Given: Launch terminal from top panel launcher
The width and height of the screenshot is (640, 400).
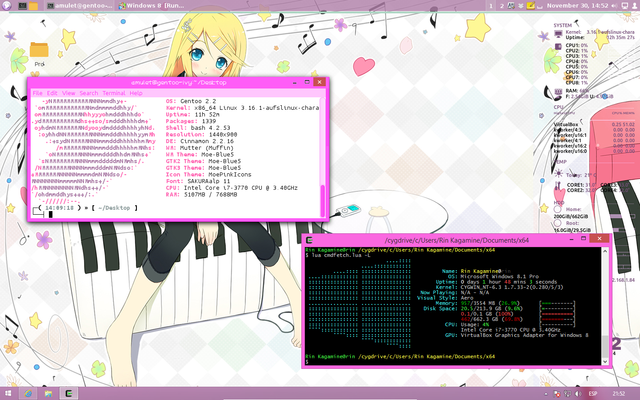Looking at the screenshot, I should [22, 6].
